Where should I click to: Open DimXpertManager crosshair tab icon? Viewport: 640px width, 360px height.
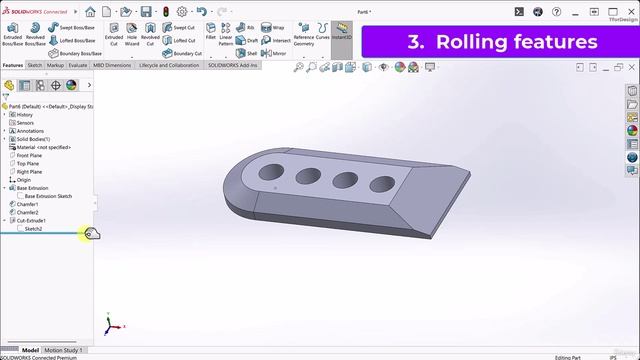(x=56, y=85)
